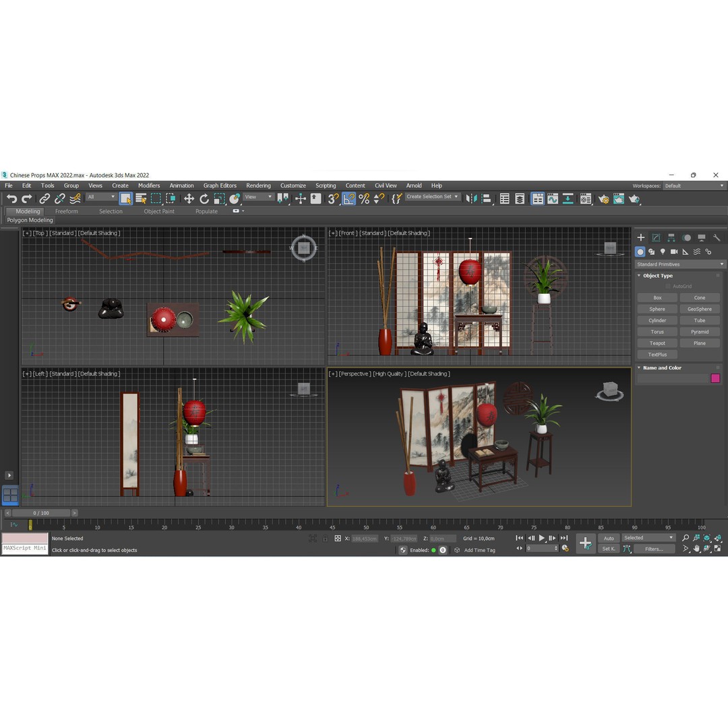Choose the Select Object tool

[x=125, y=199]
